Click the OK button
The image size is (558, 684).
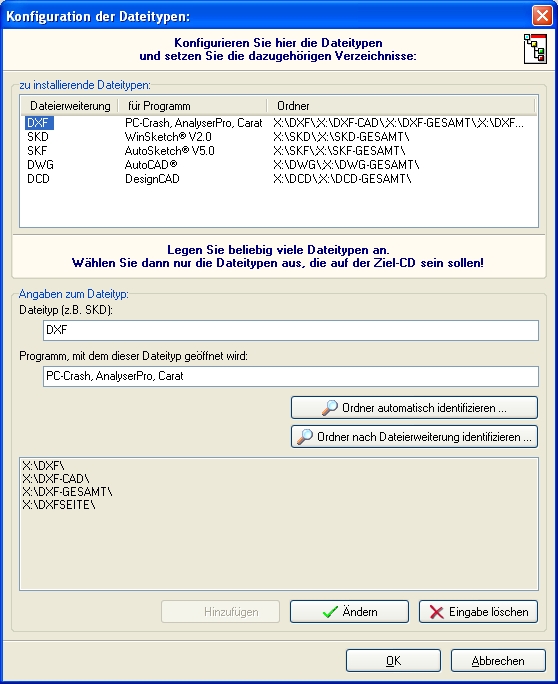[x=393, y=660]
